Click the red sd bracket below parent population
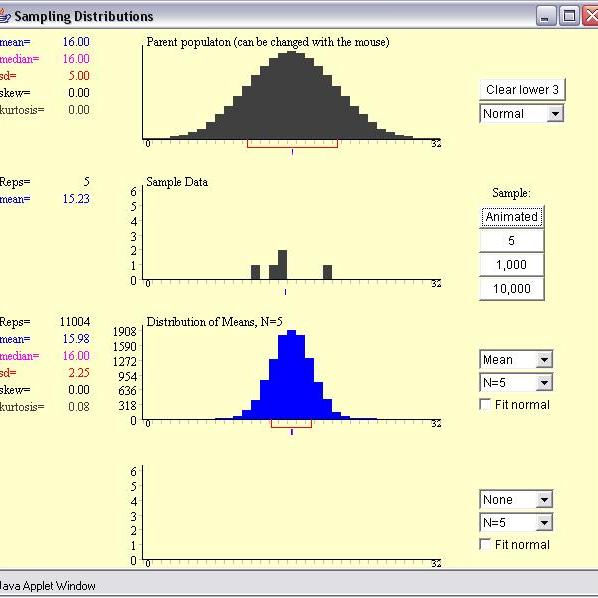598x598 pixels. [293, 144]
